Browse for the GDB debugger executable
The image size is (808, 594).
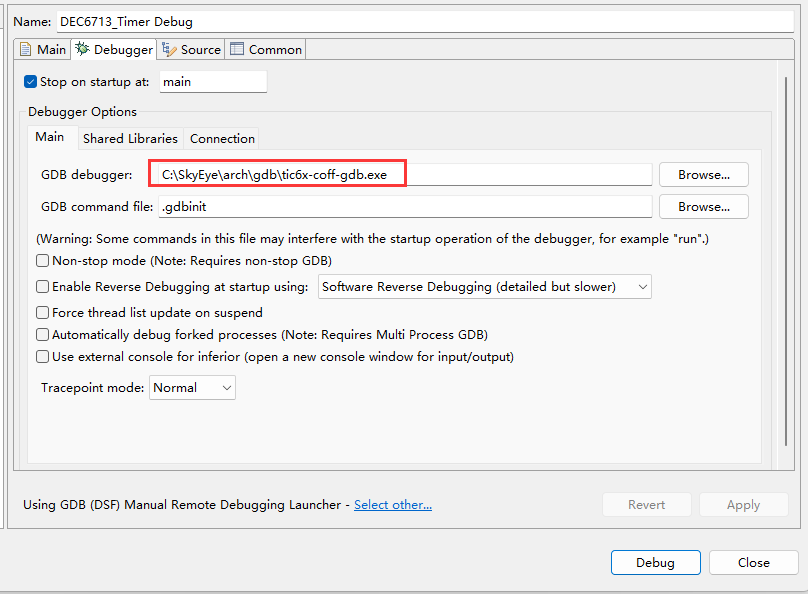point(703,175)
